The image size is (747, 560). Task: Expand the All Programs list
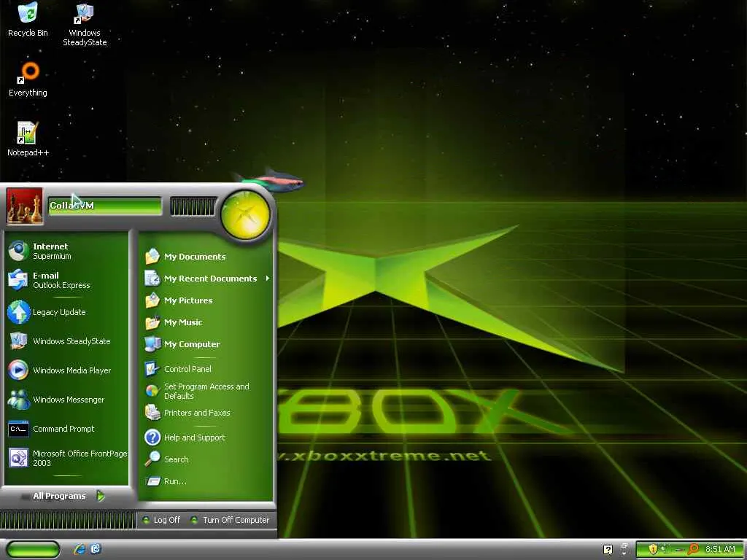coord(68,496)
